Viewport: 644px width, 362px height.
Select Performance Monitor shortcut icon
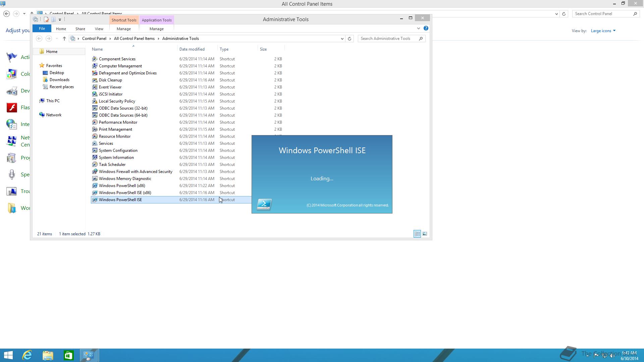[95, 122]
